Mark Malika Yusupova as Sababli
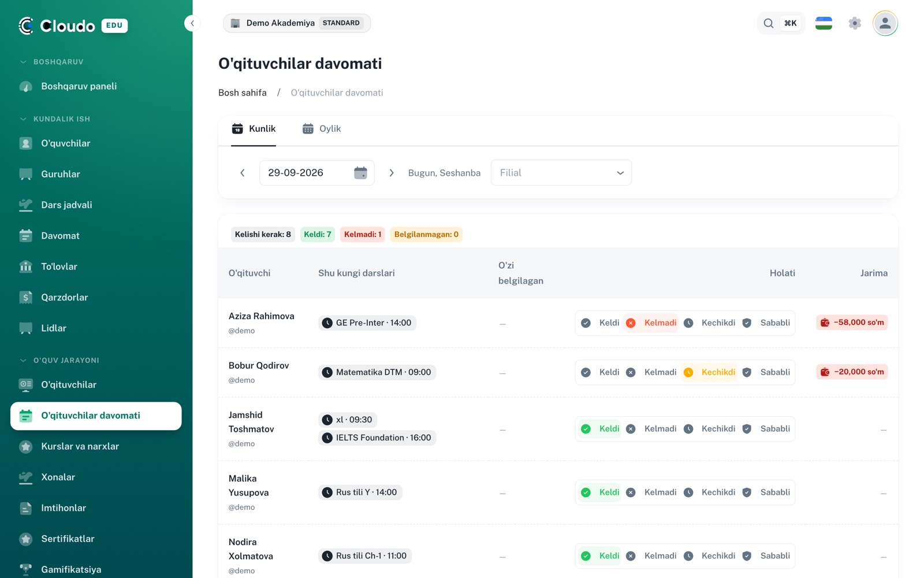 tap(766, 492)
